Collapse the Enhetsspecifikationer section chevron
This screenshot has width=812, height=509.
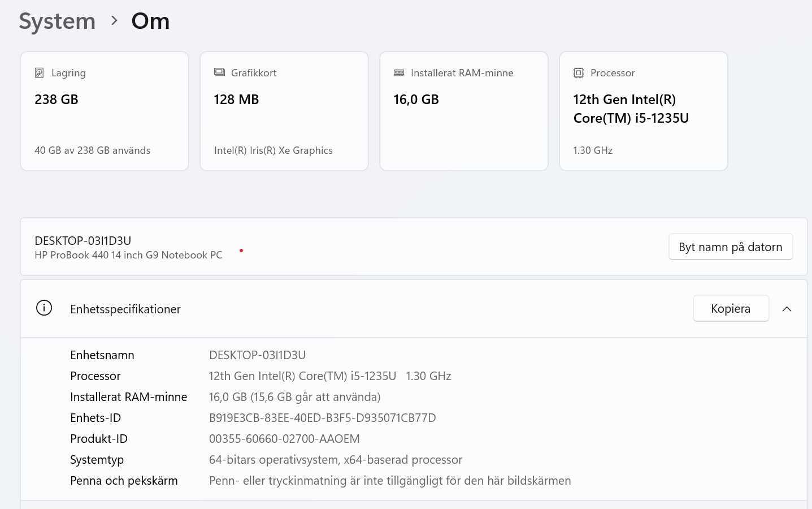click(787, 309)
